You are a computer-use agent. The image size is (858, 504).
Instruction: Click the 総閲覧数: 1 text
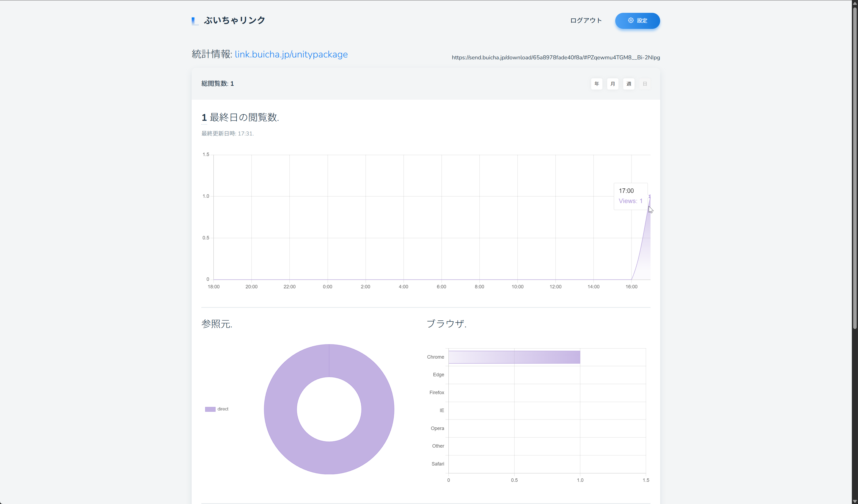(x=218, y=84)
